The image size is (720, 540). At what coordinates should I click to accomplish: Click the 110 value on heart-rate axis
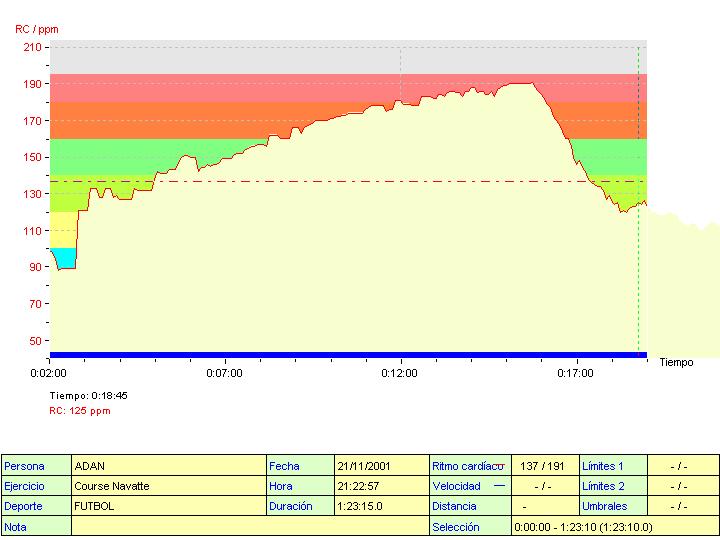coord(33,231)
